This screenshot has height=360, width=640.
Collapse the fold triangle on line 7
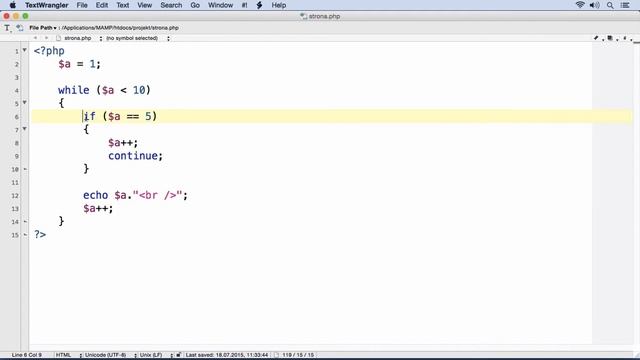tap(24, 129)
